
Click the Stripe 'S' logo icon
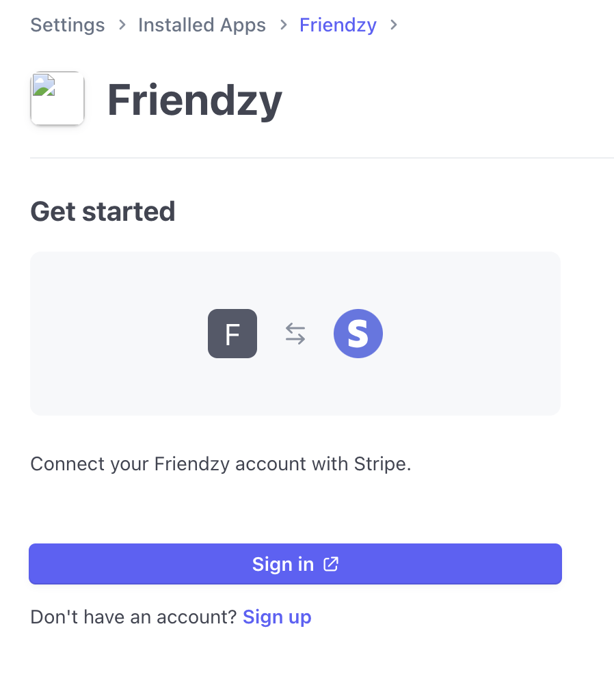[358, 334]
